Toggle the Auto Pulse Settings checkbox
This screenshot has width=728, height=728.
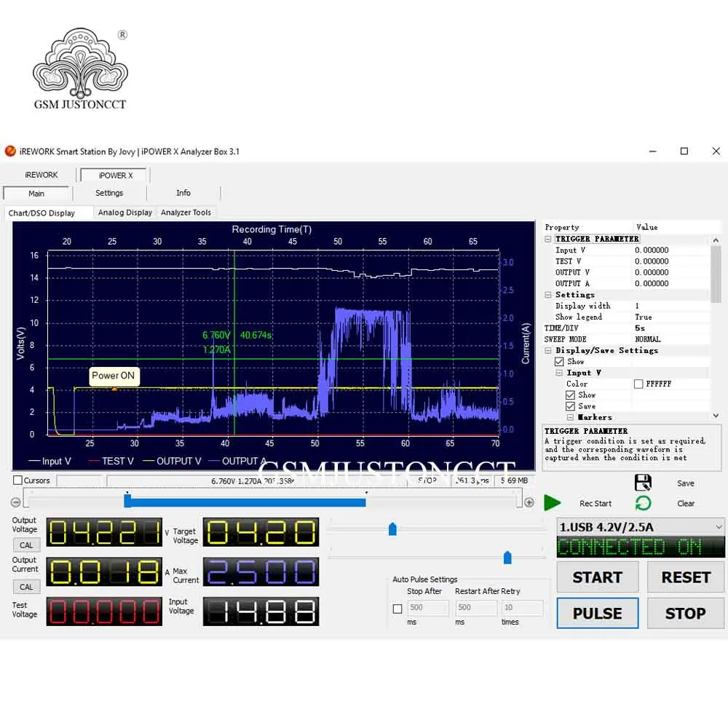397,609
